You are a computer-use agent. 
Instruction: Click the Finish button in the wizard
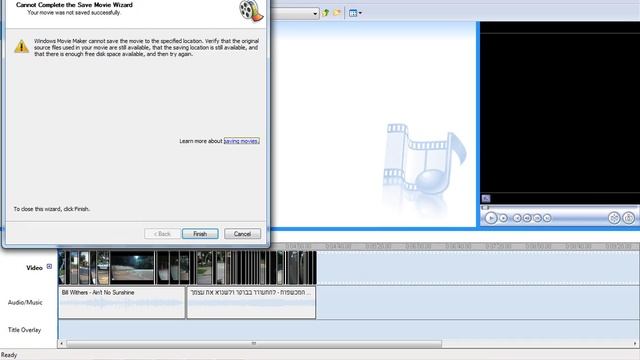pos(200,234)
